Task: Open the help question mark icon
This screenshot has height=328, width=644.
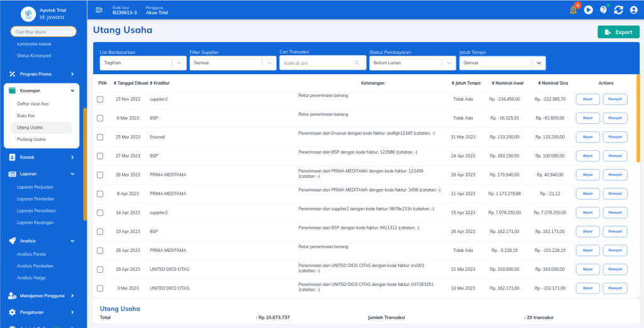Action: click(x=603, y=10)
